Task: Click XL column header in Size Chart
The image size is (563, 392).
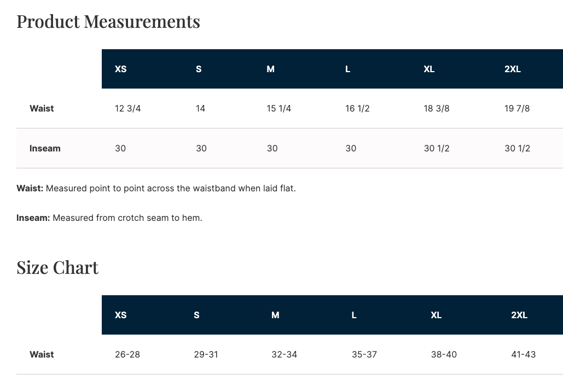Action: coord(436,315)
